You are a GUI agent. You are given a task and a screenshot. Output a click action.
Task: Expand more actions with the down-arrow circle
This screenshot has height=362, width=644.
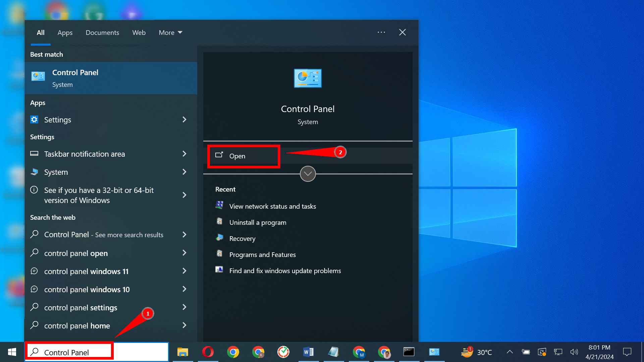click(x=308, y=174)
